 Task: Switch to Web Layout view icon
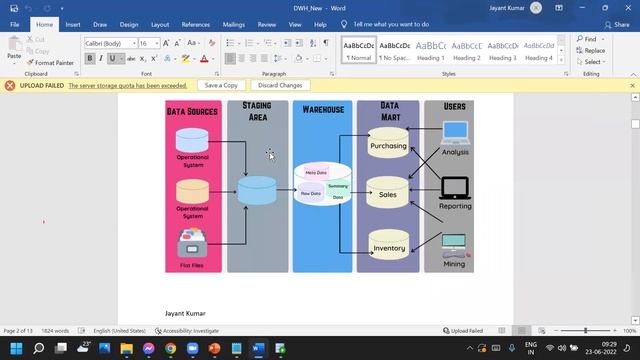pos(542,331)
